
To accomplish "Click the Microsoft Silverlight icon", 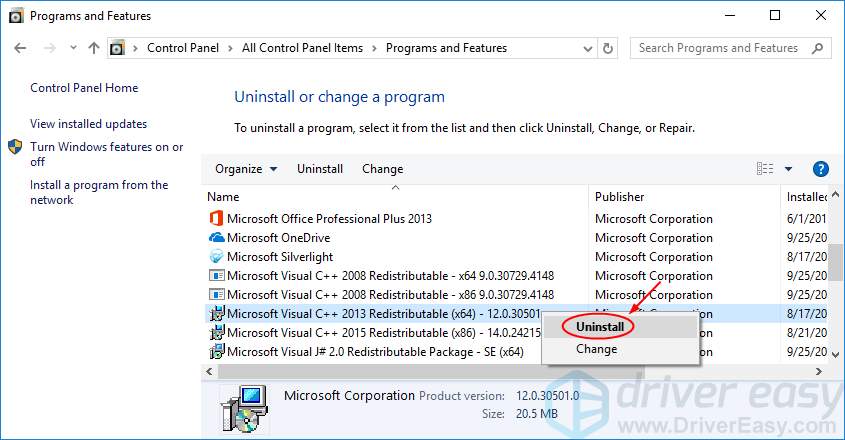I will click(x=217, y=257).
